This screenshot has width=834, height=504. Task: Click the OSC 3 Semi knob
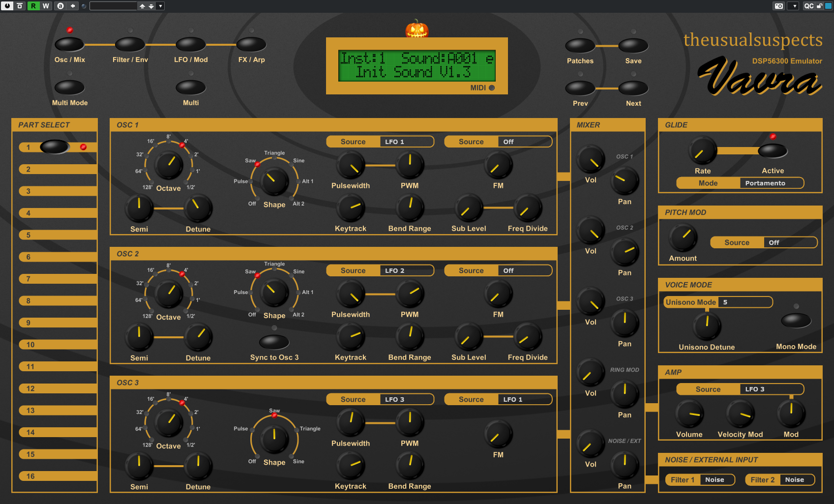[139, 466]
